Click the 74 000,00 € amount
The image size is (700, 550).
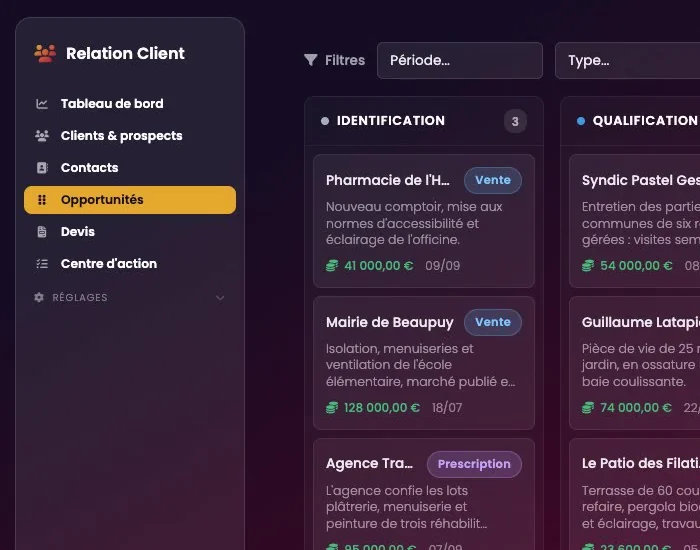click(x=636, y=408)
